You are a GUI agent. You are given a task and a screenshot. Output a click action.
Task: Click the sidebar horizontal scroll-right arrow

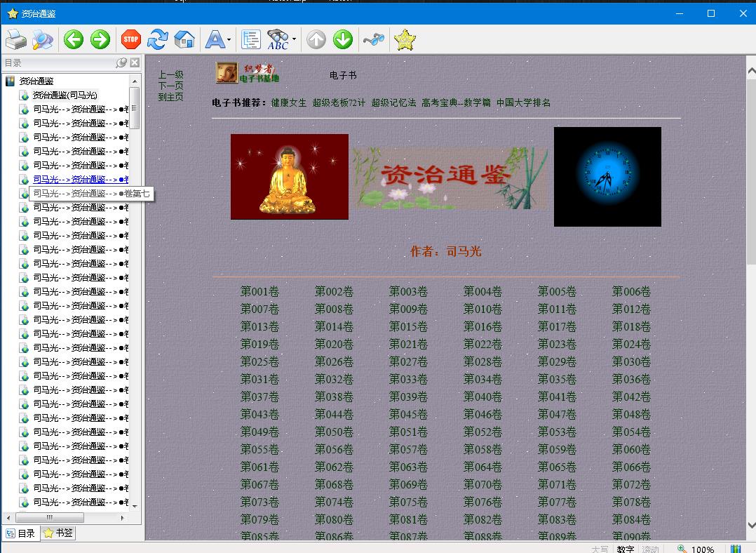pos(123,518)
